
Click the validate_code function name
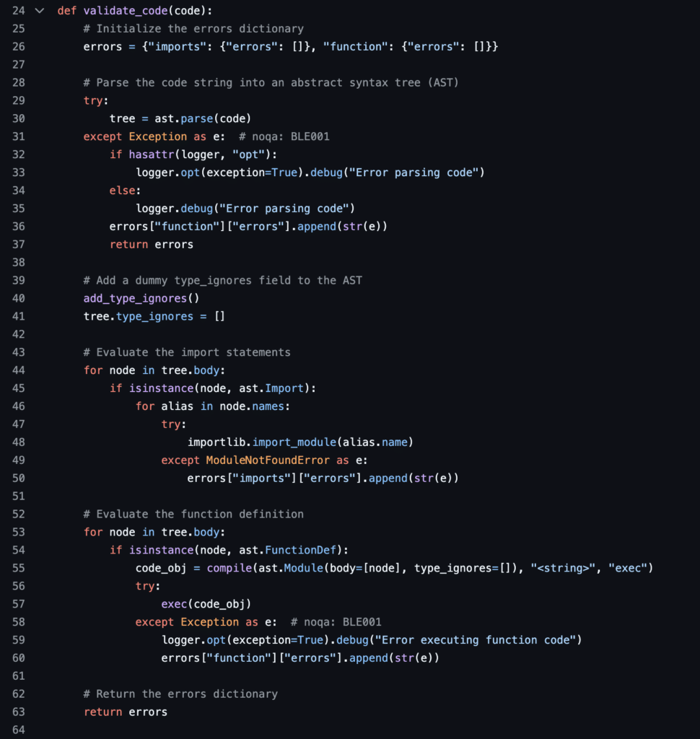[x=126, y=10]
